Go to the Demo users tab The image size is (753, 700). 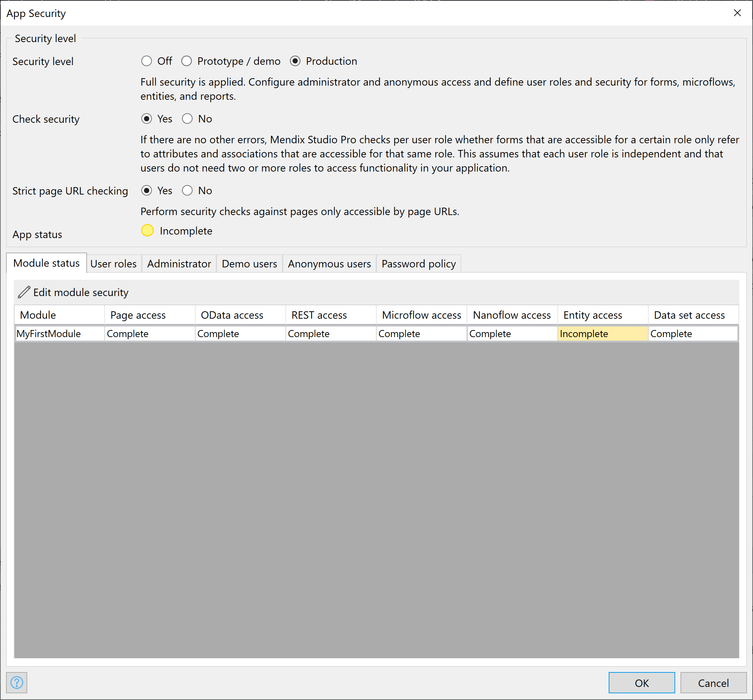(x=250, y=264)
